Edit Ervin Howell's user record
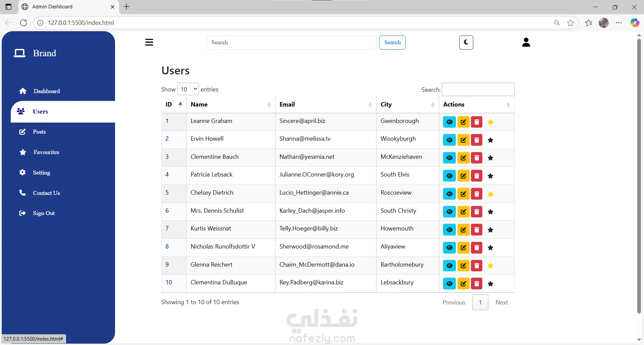 [463, 140]
